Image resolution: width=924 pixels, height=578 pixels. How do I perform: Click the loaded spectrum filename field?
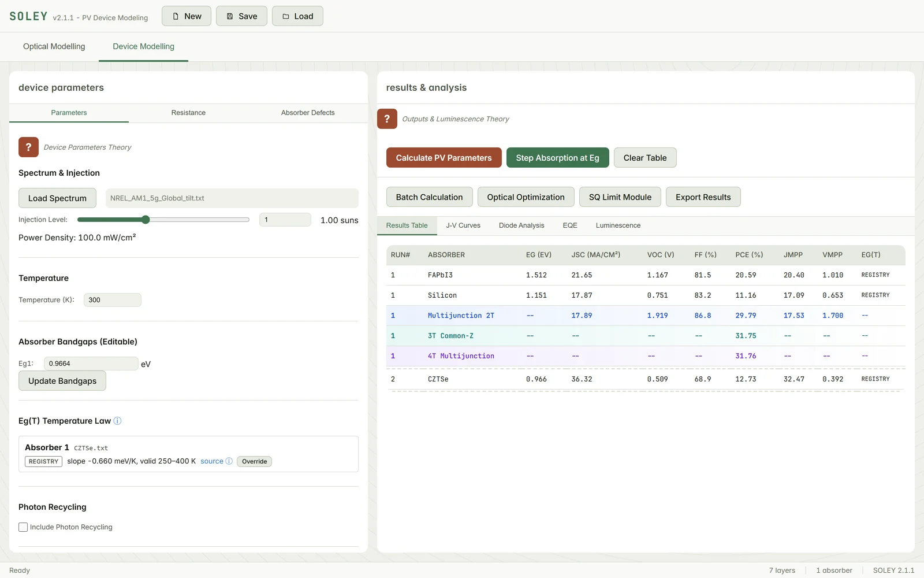(232, 198)
